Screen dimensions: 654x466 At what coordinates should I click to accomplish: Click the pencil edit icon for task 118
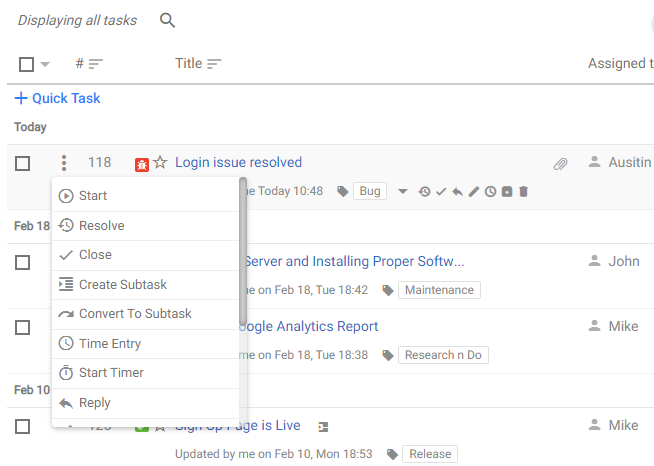474,191
